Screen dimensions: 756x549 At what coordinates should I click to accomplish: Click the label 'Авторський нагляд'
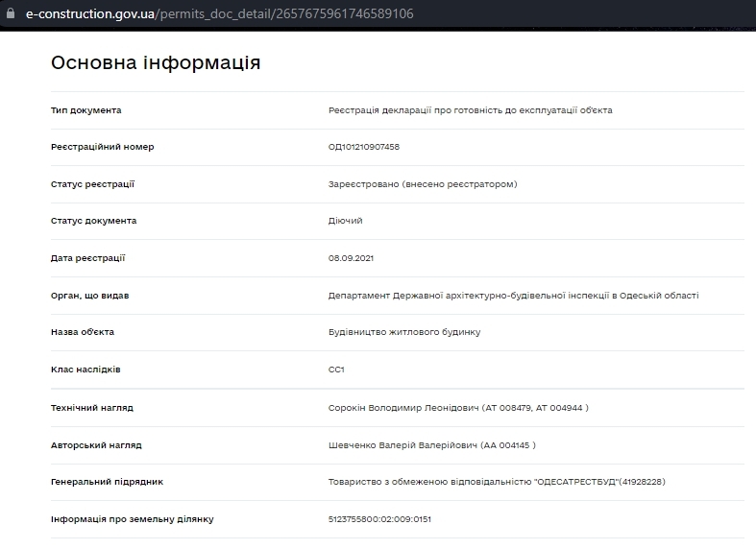pos(96,445)
